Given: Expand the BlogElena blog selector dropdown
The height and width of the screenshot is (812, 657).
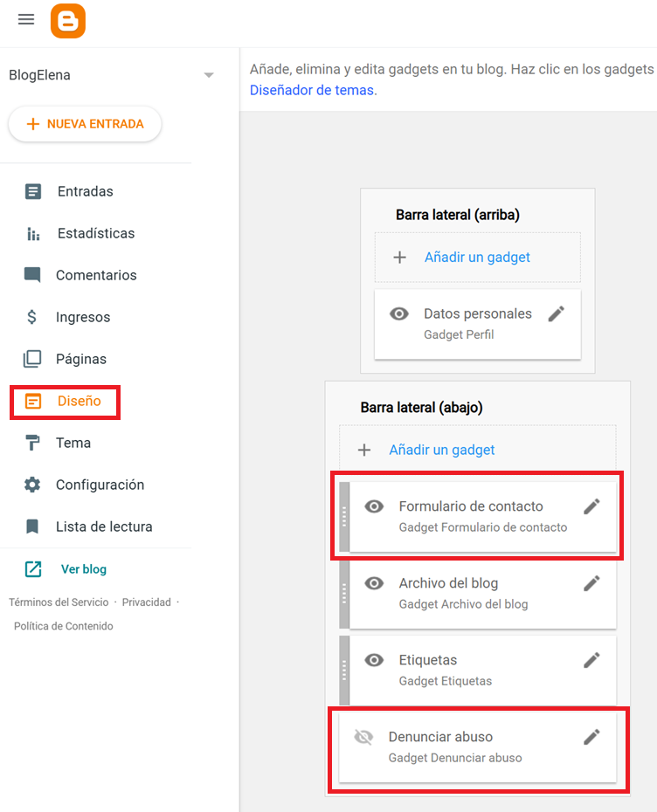Looking at the screenshot, I should [209, 75].
